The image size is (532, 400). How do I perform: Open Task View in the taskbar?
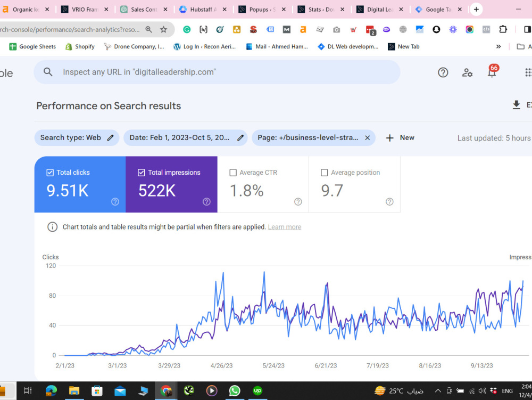coord(28,390)
